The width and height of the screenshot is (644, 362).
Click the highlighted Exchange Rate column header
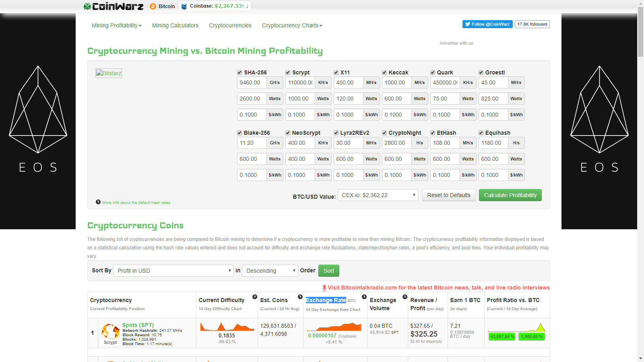pyautogui.click(x=326, y=300)
